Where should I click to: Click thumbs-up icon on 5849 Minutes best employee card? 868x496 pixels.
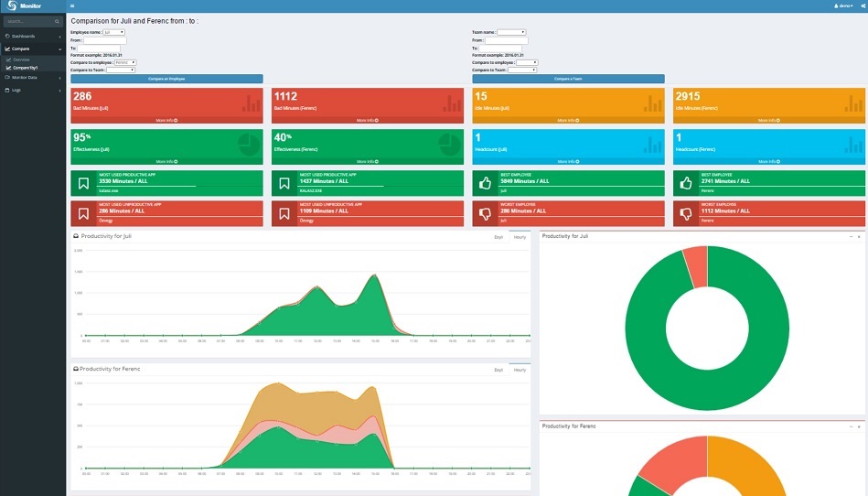485,183
